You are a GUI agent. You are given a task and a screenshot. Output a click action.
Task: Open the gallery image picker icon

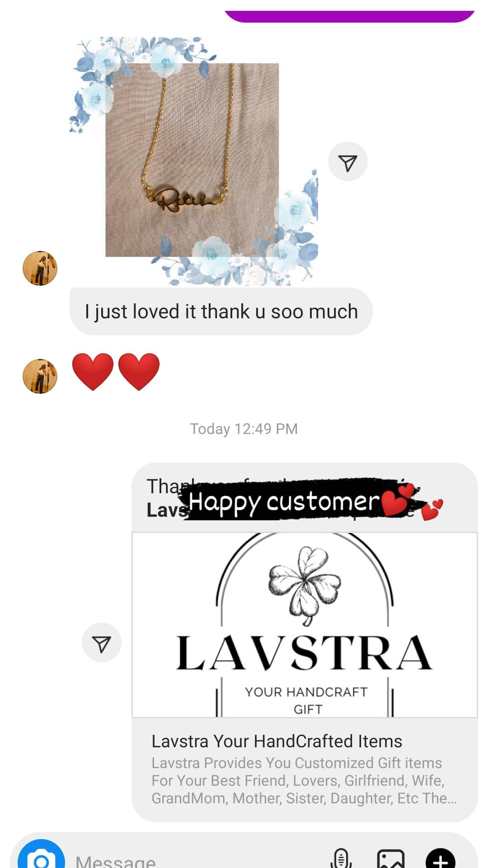coord(391,858)
